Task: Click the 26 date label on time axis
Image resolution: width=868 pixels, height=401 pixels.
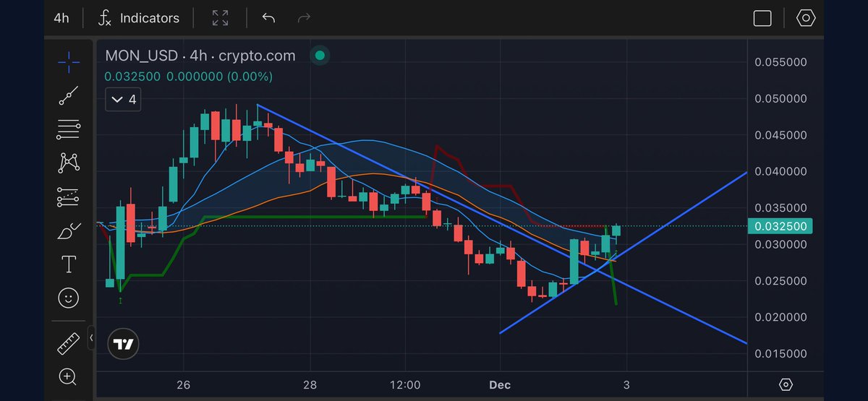Action: 183,385
